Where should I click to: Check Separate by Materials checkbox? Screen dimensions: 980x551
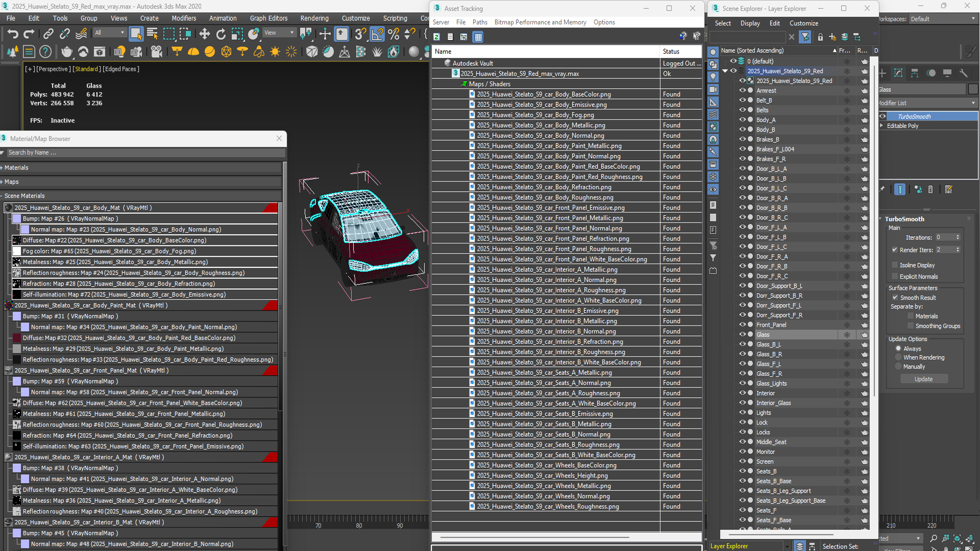(910, 316)
